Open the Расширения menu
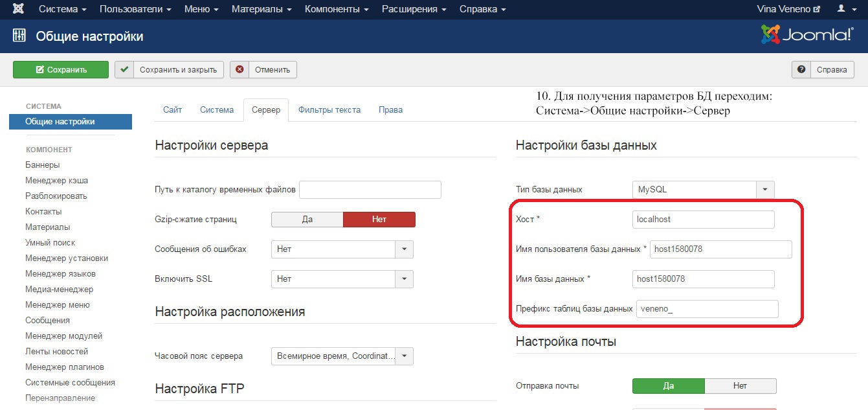 click(414, 9)
